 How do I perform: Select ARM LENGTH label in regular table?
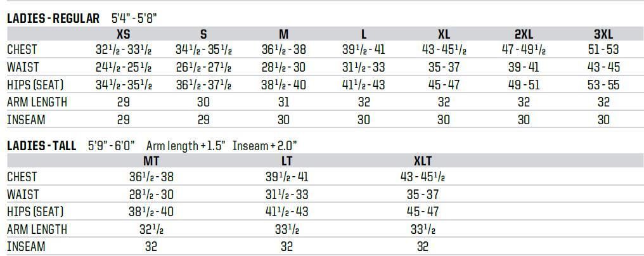37,102
